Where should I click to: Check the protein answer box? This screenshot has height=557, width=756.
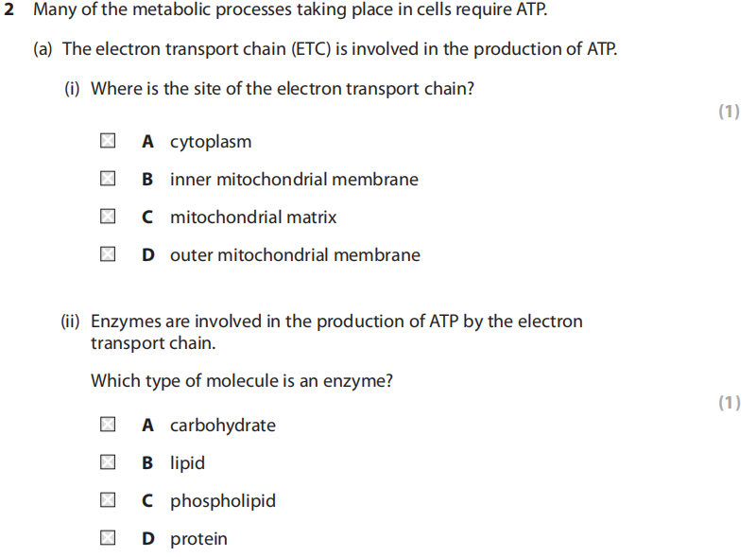108,539
